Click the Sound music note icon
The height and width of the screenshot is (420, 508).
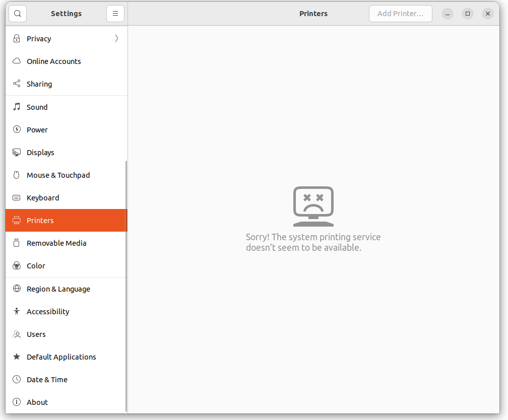pyautogui.click(x=17, y=107)
